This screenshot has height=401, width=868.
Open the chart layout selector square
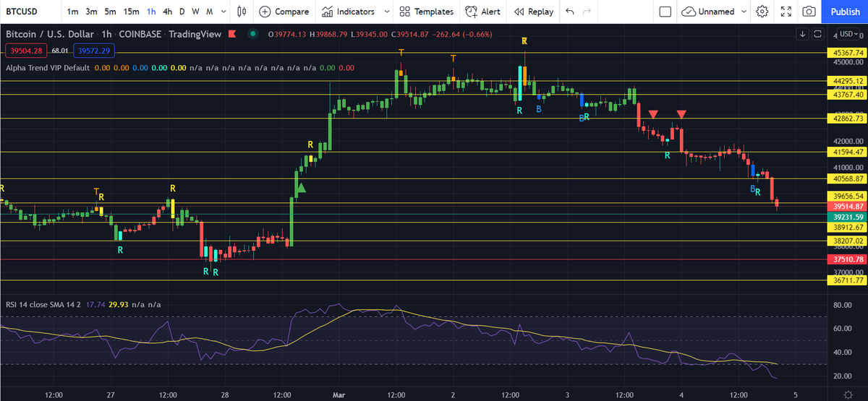(665, 12)
